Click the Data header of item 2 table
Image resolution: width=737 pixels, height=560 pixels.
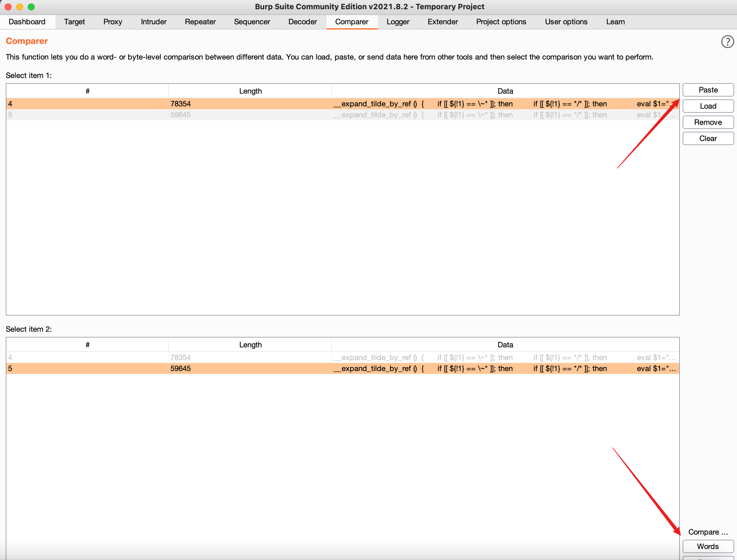505,345
